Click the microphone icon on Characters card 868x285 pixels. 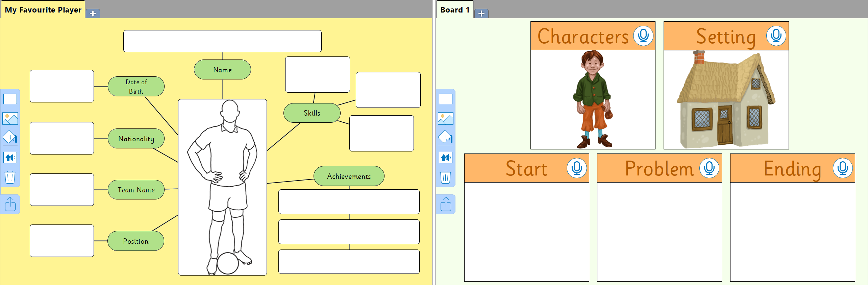tap(643, 36)
